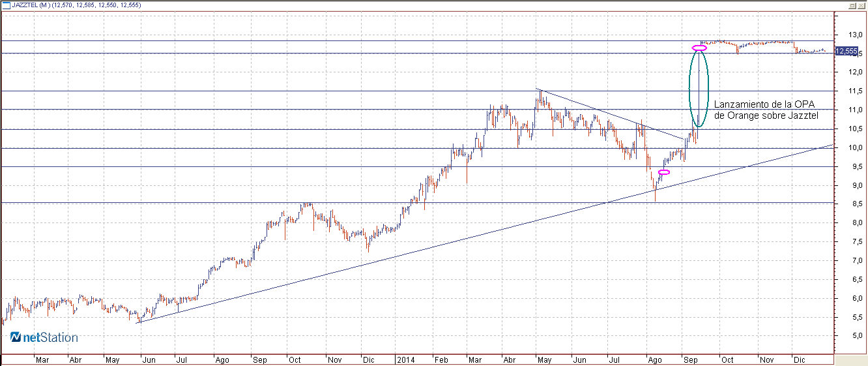
Task: Click the Feb month label on time axis
Action: [442, 359]
